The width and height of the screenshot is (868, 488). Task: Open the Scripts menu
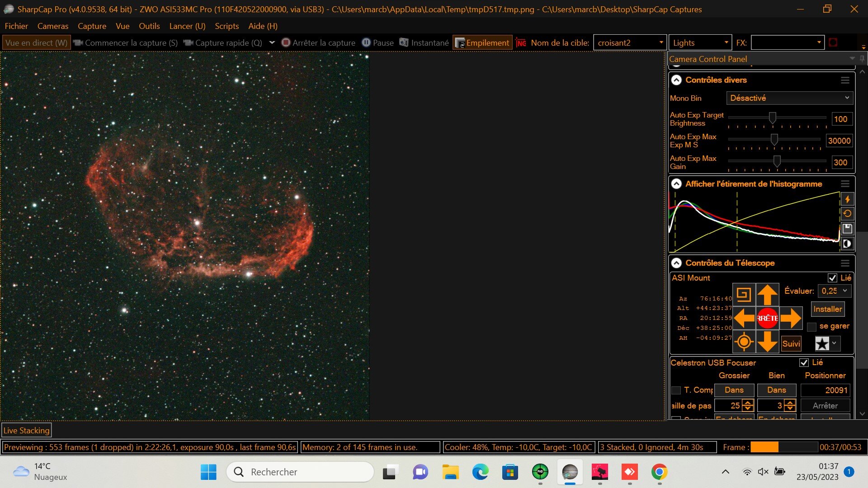tap(226, 26)
